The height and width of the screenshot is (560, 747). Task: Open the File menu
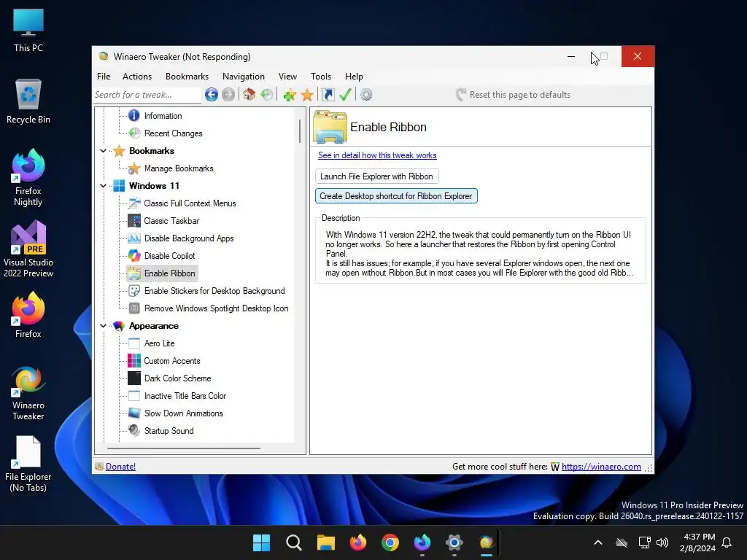[x=104, y=76]
